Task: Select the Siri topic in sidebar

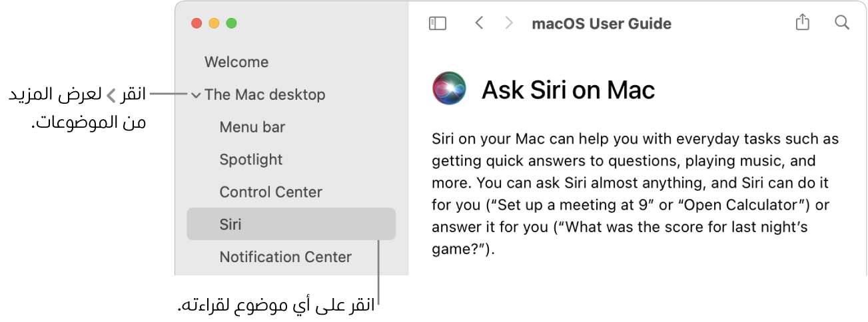Action: [291, 224]
